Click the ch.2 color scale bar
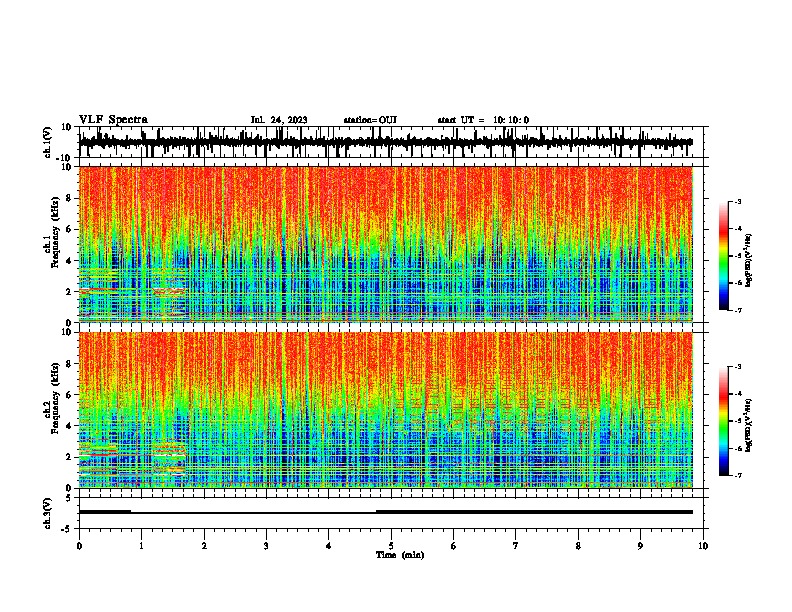 coord(723,421)
